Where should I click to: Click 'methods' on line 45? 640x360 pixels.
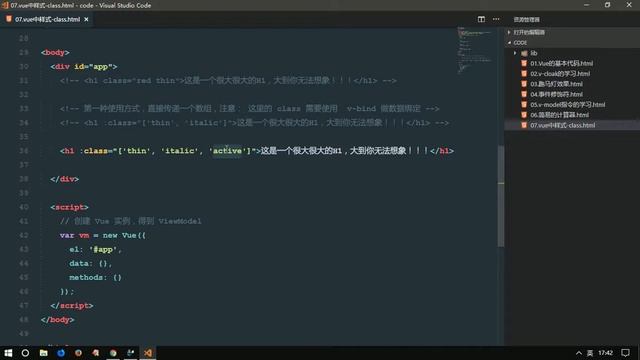click(x=86, y=278)
